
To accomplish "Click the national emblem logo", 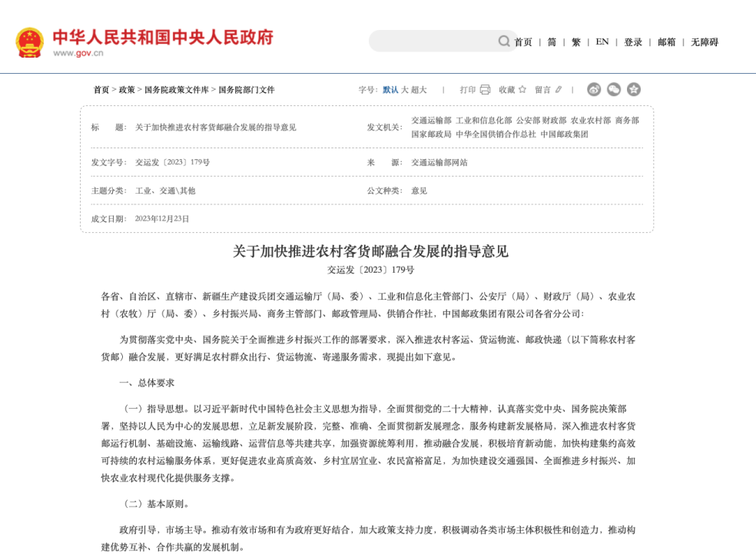I will tap(30, 42).
